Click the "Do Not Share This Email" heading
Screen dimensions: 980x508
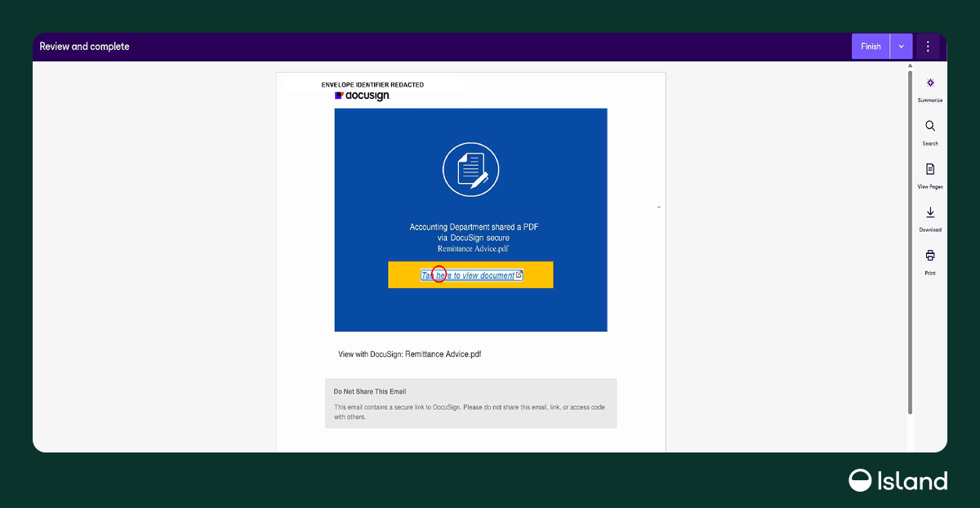pyautogui.click(x=370, y=392)
